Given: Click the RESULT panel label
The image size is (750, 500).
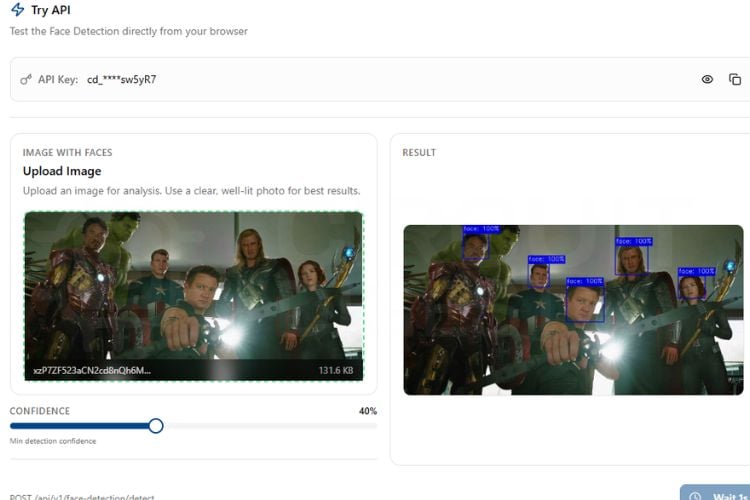Looking at the screenshot, I should pos(419,153).
